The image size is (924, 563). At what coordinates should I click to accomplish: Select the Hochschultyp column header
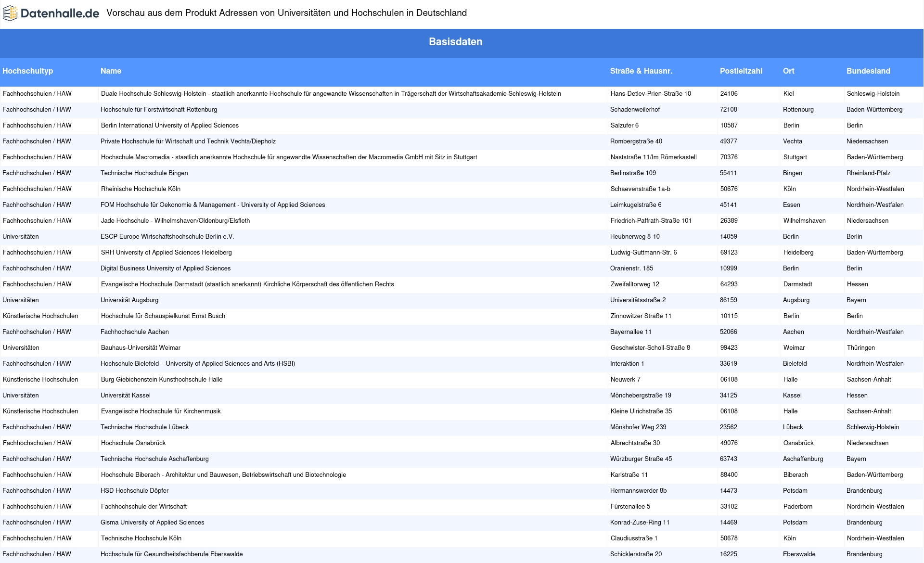pos(28,71)
